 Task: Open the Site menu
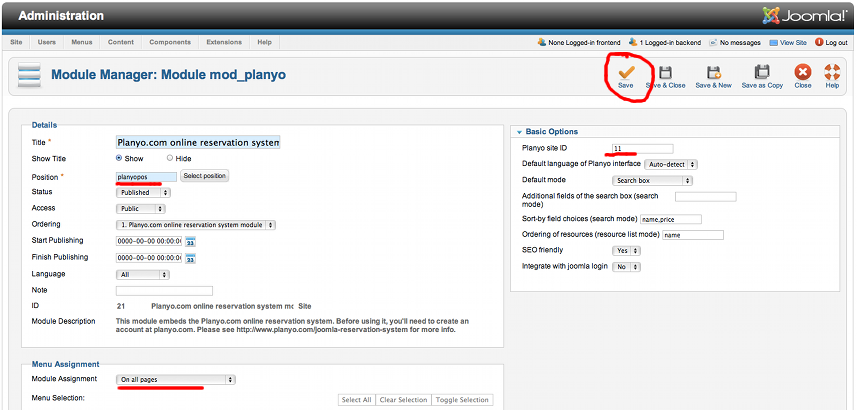[x=16, y=42]
